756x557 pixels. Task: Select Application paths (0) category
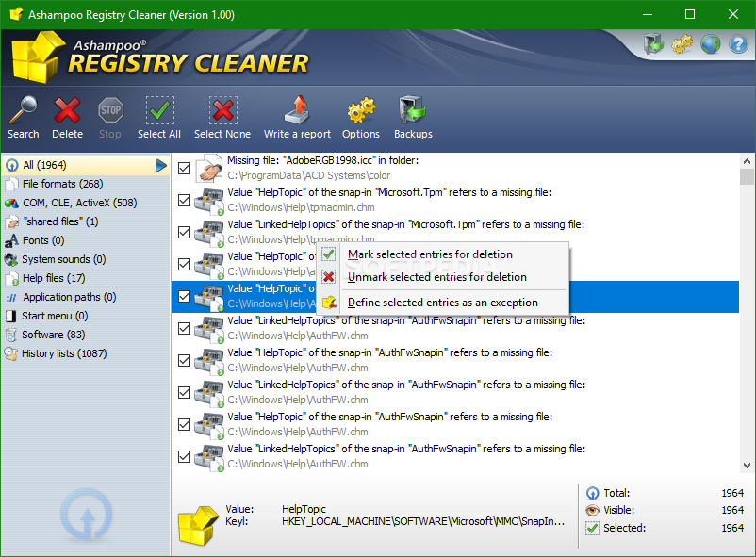point(86,297)
